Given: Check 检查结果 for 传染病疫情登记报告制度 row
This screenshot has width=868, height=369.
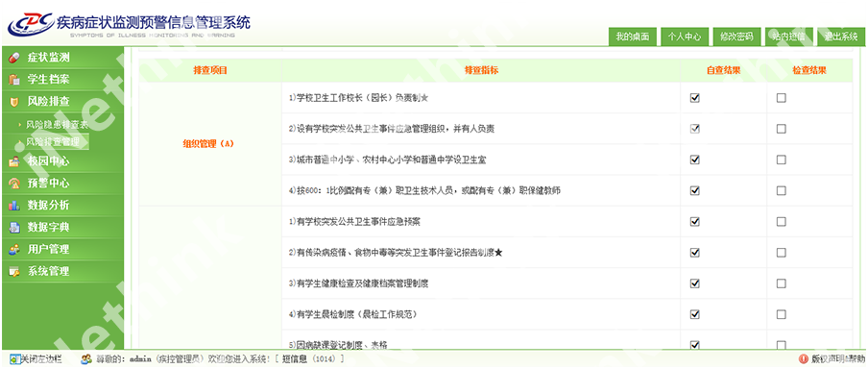Looking at the screenshot, I should [781, 253].
